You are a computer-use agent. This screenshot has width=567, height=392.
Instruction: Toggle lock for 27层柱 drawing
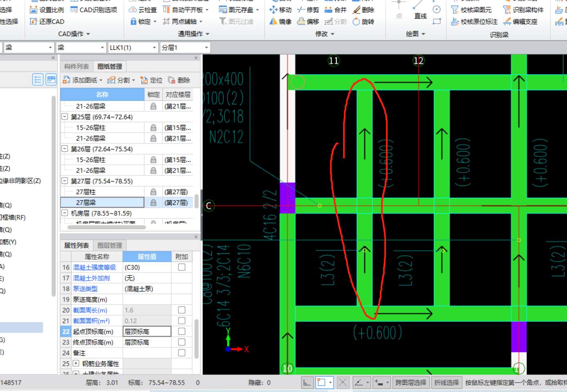coord(153,192)
